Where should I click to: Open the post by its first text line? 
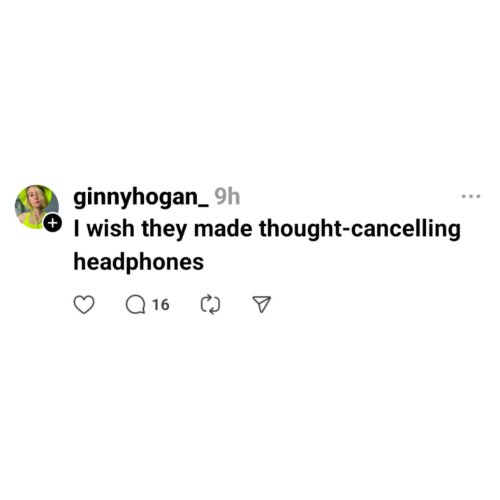tap(267, 229)
